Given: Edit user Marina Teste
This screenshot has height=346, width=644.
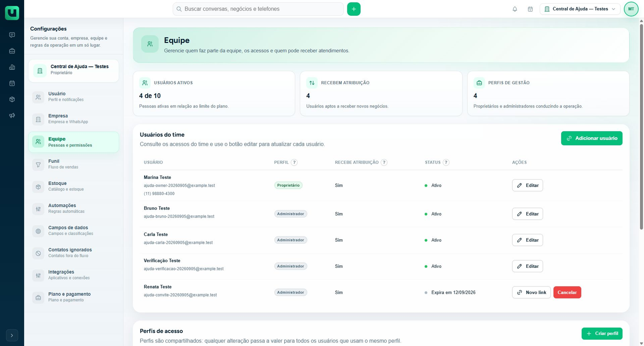Looking at the screenshot, I should point(527,185).
